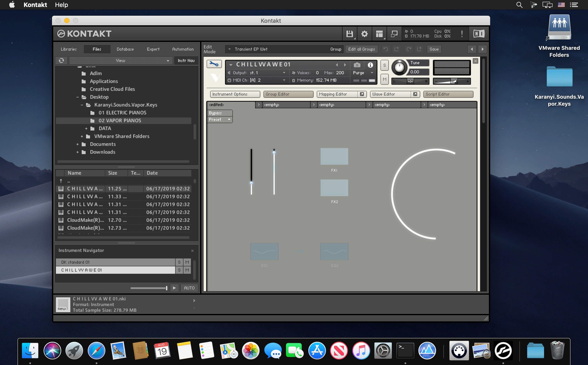Switch to the Libraries tab

tap(69, 49)
